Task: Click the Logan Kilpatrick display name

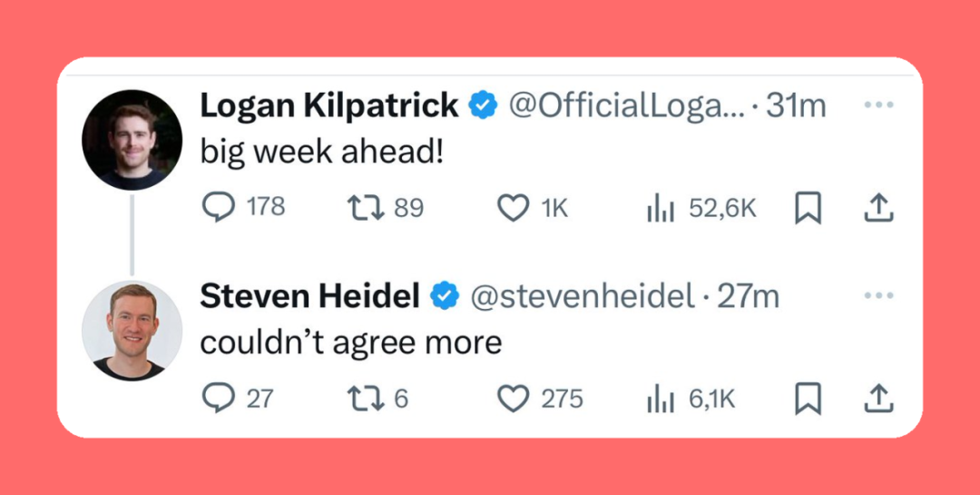Action: 328,106
